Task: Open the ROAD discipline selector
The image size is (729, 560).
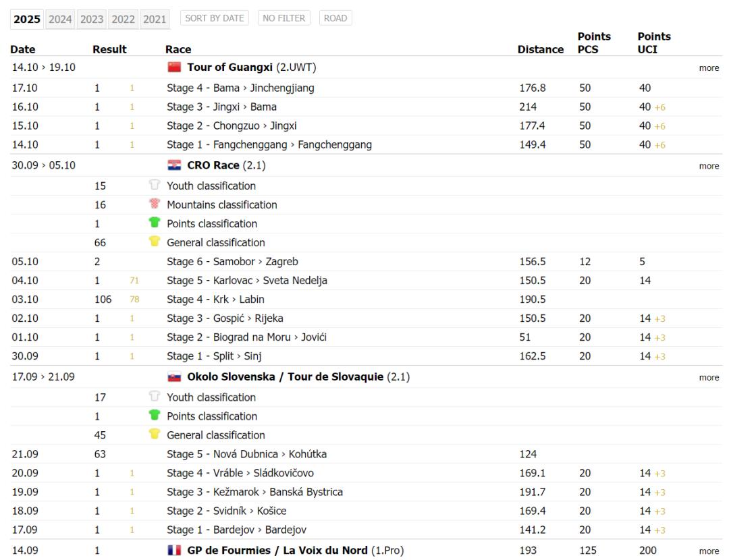Action: tap(335, 18)
